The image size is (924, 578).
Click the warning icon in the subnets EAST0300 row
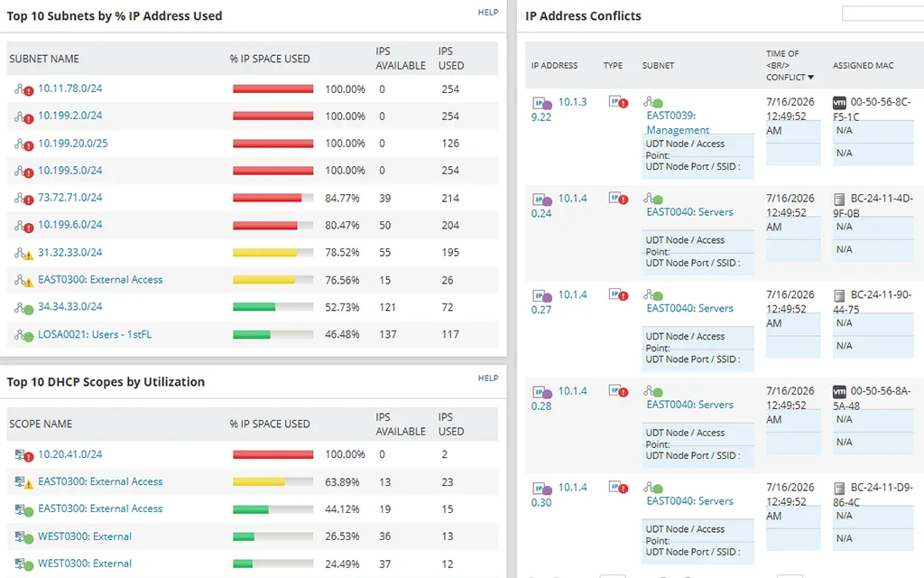tap(23, 281)
